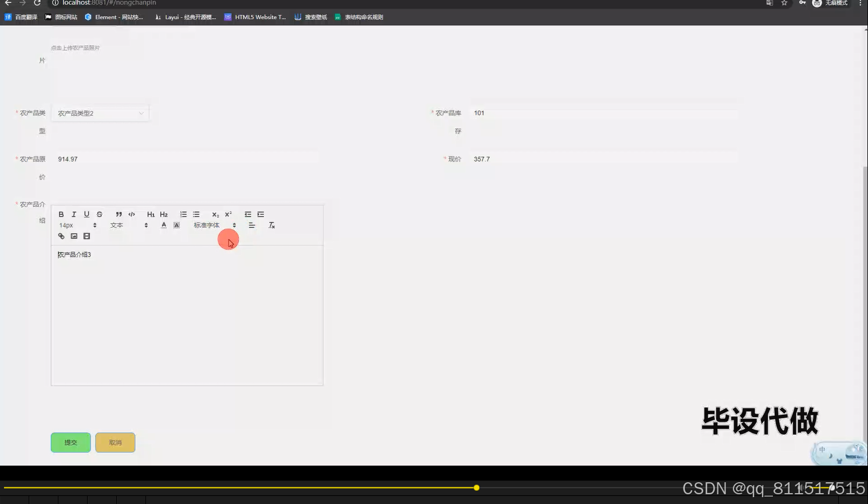
Task: Insert a blockquote in the editor
Action: (119, 214)
